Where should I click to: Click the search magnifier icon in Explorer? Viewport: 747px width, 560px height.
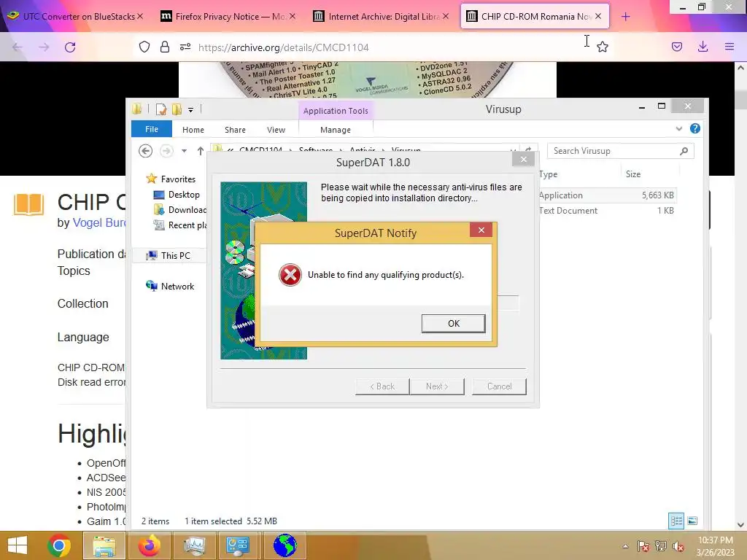684,151
